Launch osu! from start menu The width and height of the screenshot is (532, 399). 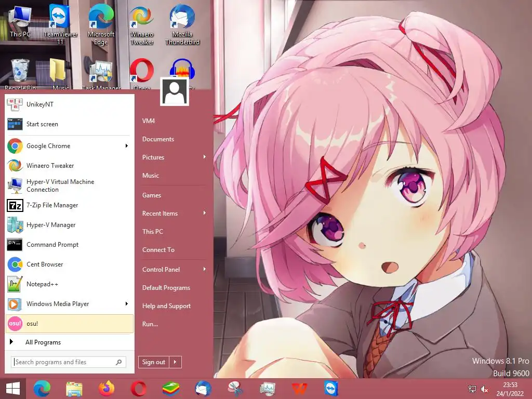[70, 323]
